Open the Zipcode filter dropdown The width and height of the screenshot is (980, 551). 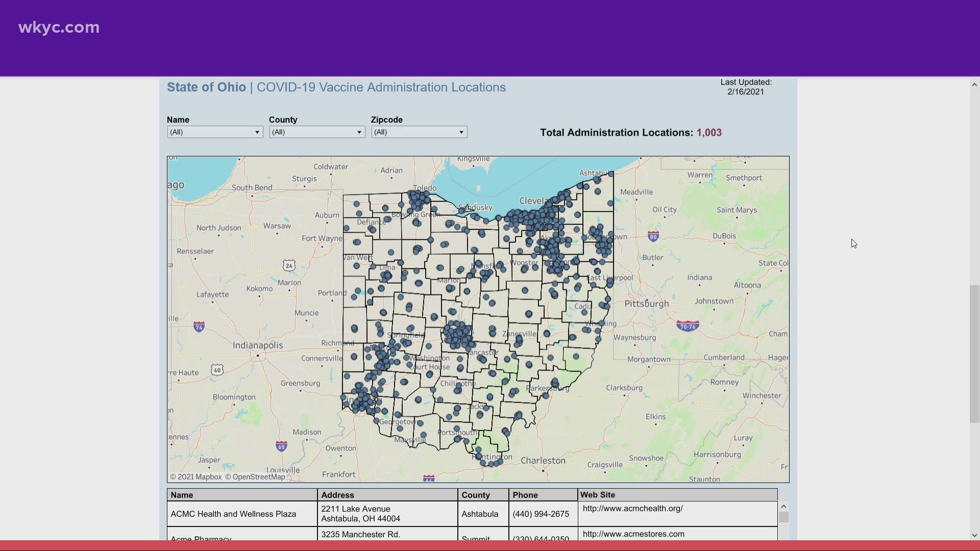click(x=419, y=132)
